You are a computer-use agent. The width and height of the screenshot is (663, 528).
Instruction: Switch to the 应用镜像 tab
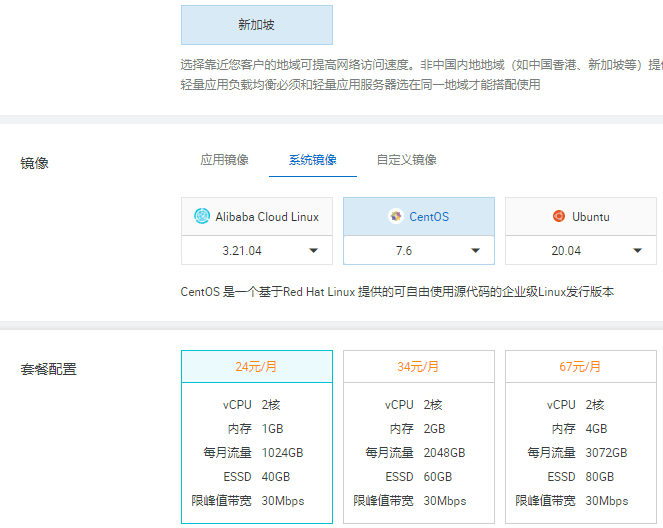225,160
